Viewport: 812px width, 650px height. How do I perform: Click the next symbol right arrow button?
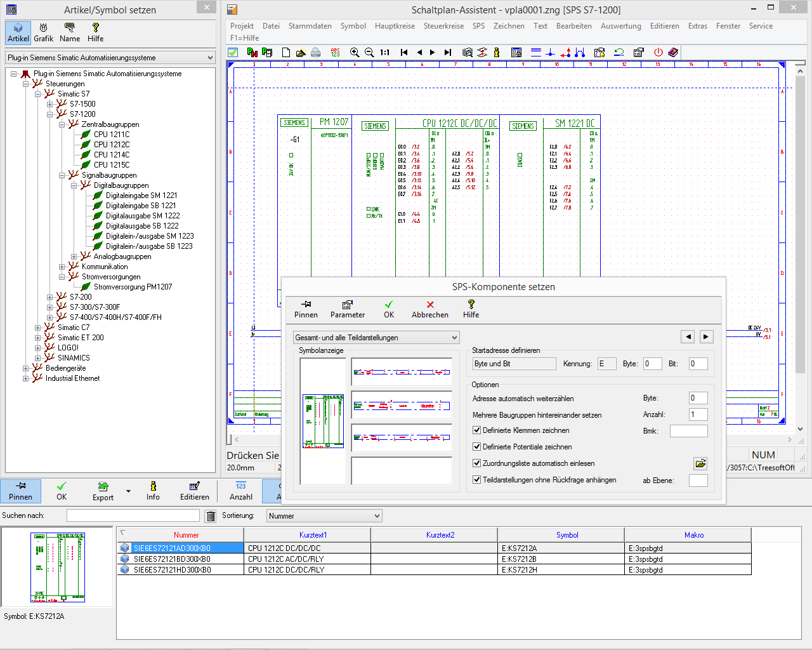coord(706,336)
